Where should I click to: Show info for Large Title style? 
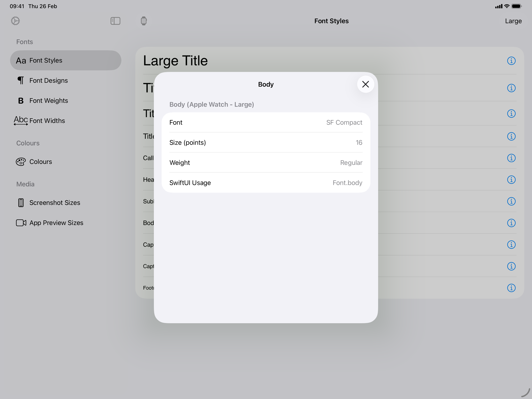[x=511, y=61]
